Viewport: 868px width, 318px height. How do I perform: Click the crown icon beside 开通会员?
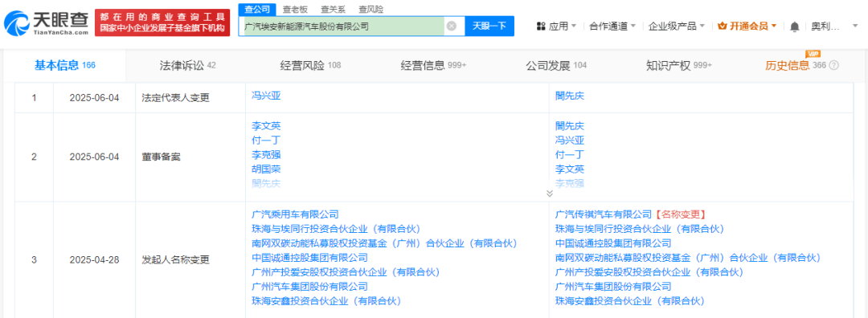coord(722,26)
